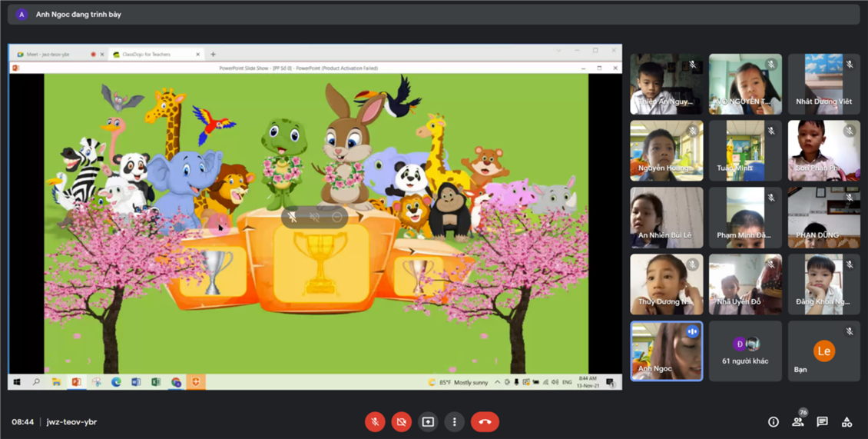Open the '61 người khác' tile
The width and height of the screenshot is (868, 439).
coord(746,351)
